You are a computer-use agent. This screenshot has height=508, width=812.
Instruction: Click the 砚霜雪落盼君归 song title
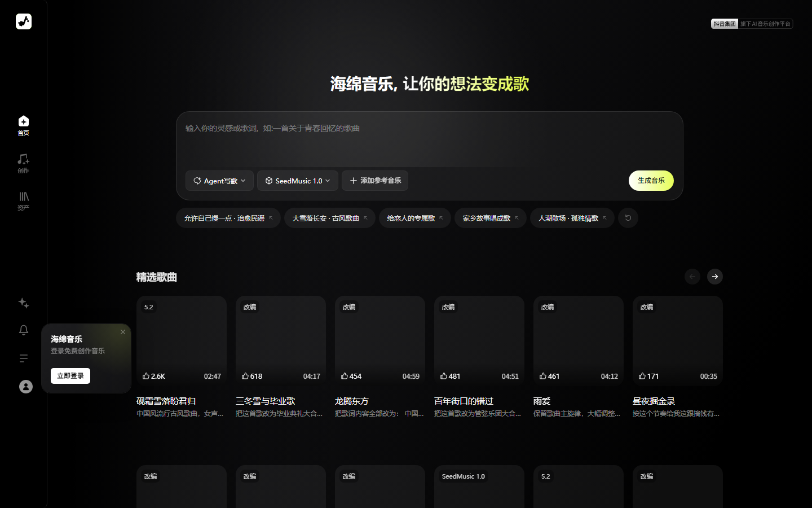point(166,401)
